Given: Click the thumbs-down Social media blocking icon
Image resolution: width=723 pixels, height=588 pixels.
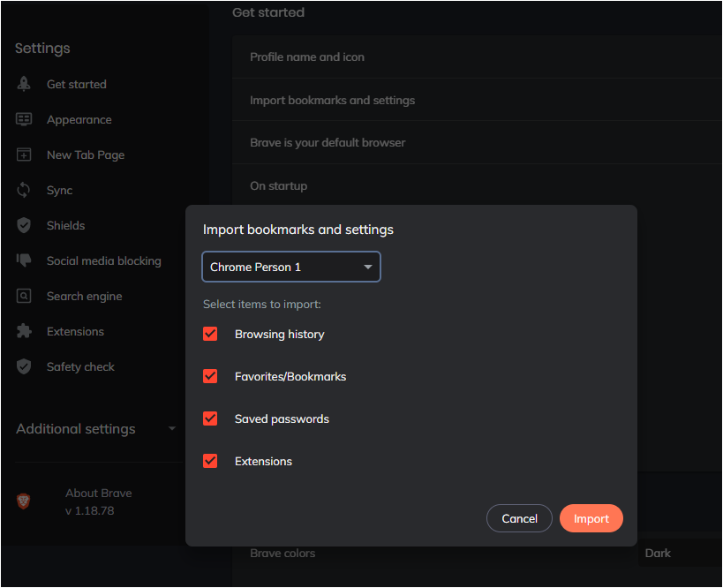Looking at the screenshot, I should 24,260.
